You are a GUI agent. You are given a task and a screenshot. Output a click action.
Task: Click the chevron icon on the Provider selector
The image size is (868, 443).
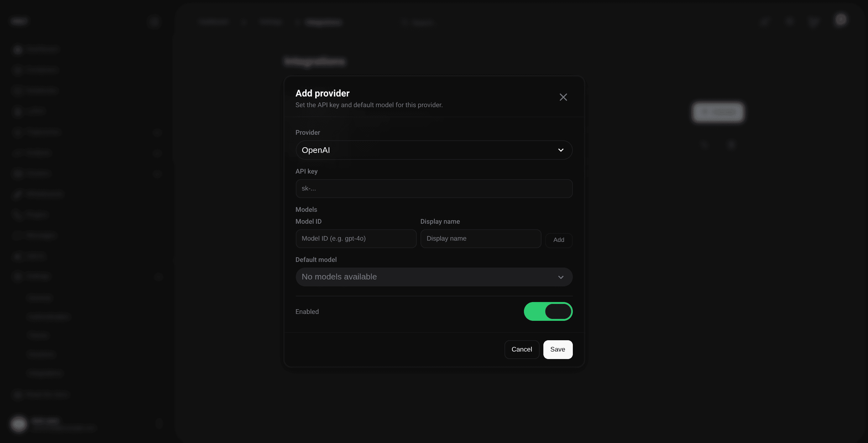pos(561,150)
